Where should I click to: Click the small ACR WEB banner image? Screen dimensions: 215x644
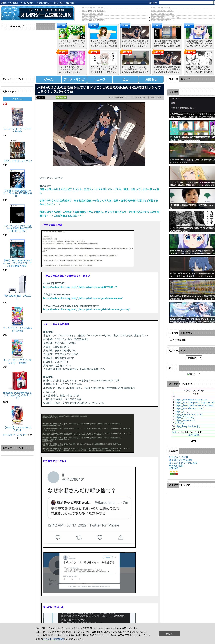pyautogui.click(x=194, y=441)
